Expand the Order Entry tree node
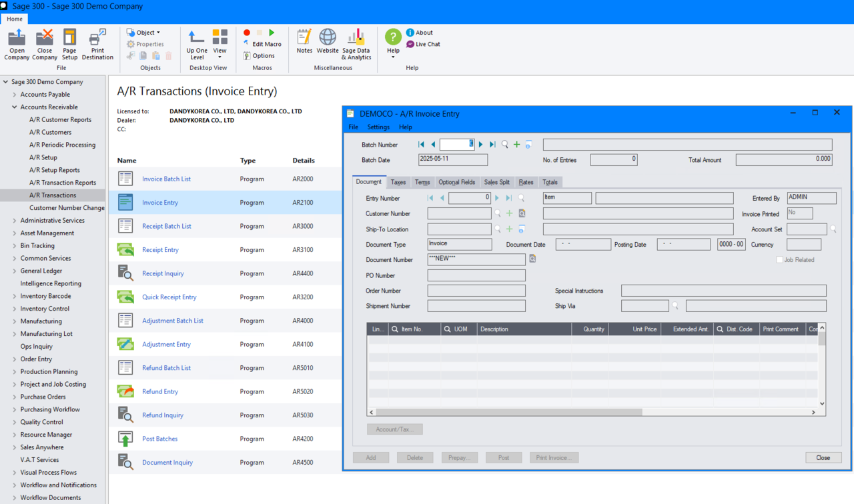The width and height of the screenshot is (854, 504). click(x=15, y=359)
